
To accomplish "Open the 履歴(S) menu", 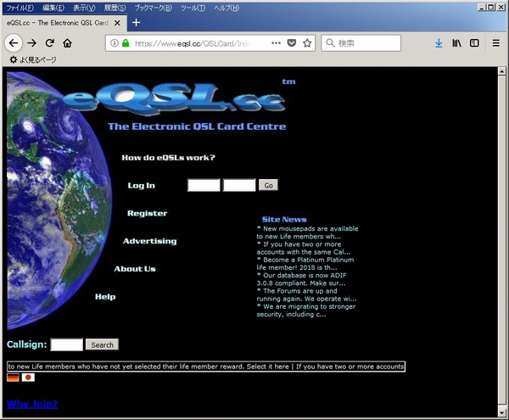I will coord(115,8).
